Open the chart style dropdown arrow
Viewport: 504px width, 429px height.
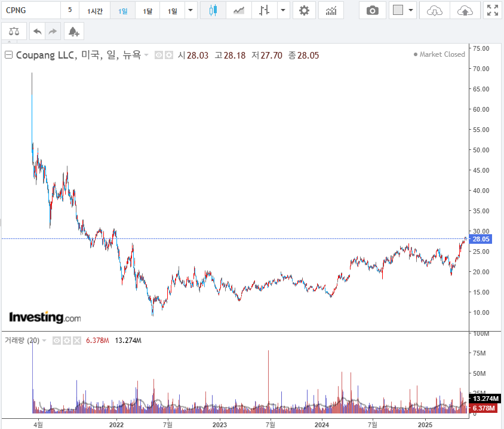(x=283, y=11)
